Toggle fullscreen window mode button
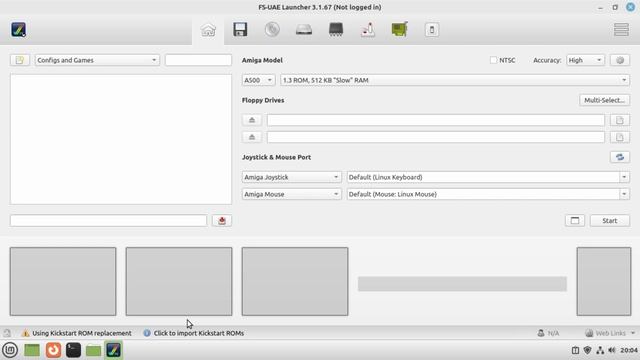640x360 pixels. pyautogui.click(x=575, y=220)
